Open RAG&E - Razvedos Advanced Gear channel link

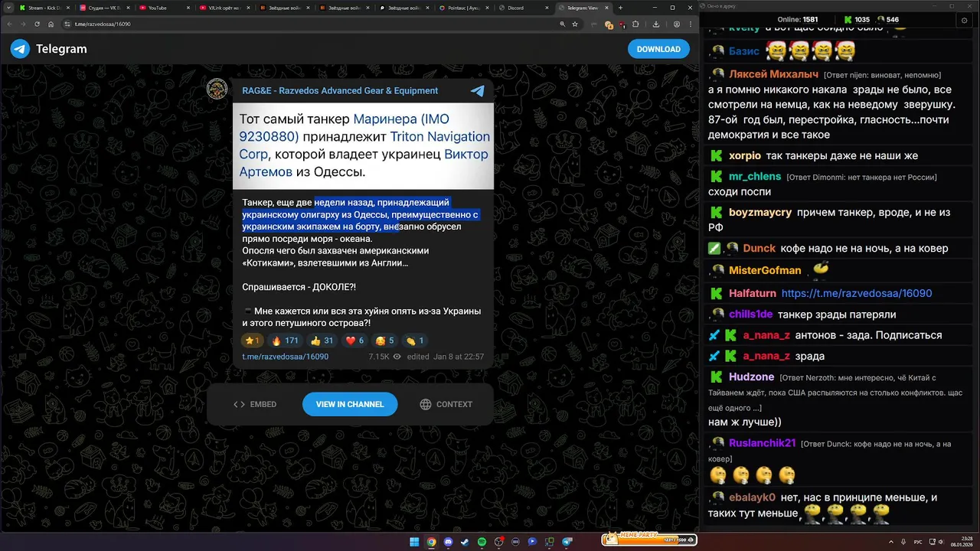[x=340, y=90]
